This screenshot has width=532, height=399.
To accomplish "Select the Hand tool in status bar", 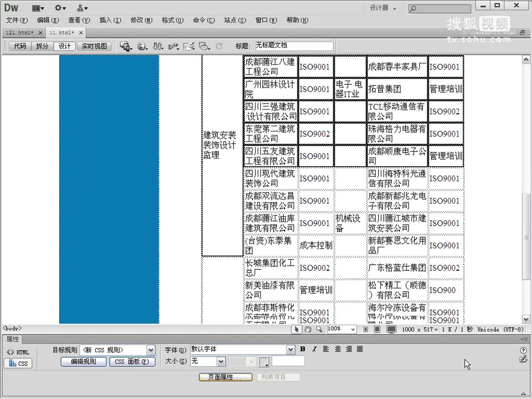I will point(308,329).
